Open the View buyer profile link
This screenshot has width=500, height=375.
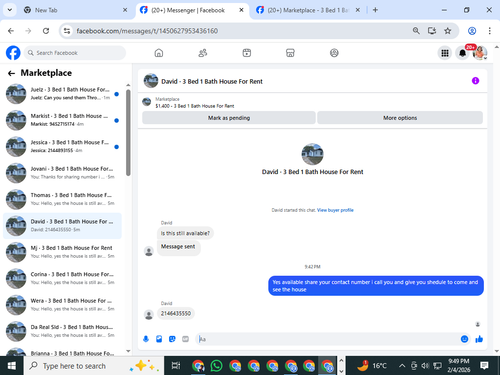[x=335, y=210]
